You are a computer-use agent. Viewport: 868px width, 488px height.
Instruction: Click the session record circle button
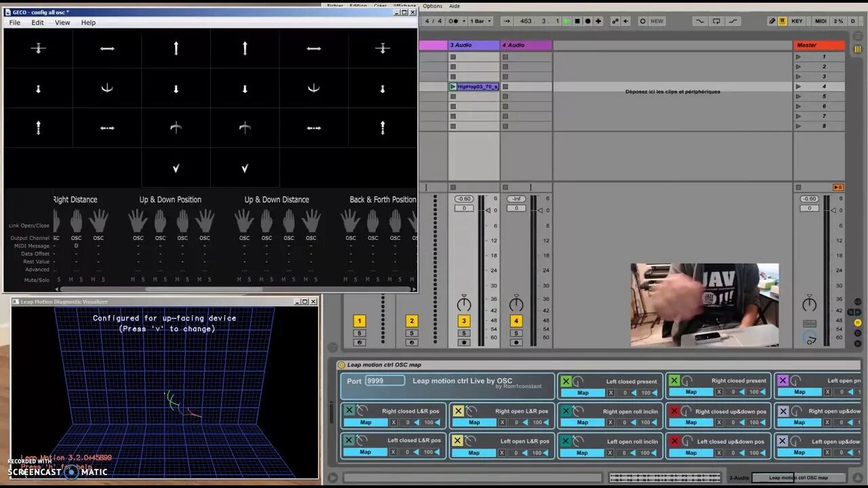tap(643, 21)
